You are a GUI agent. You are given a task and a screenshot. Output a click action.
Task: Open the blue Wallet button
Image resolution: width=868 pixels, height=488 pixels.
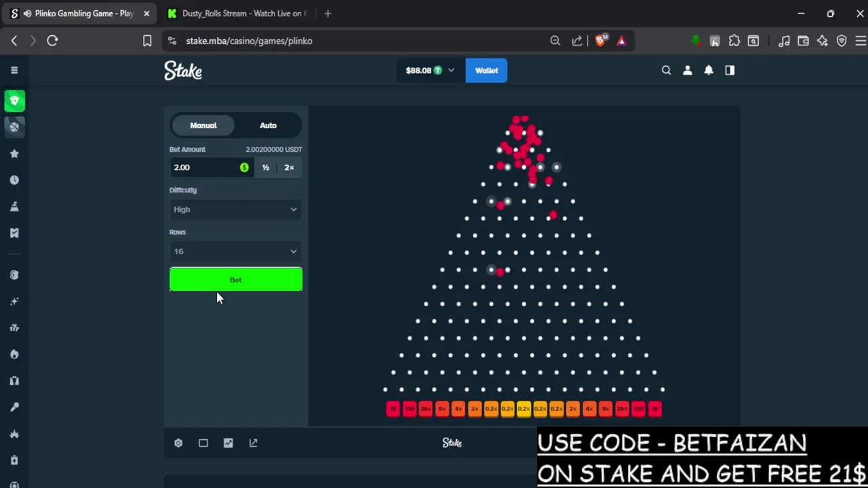(x=486, y=70)
